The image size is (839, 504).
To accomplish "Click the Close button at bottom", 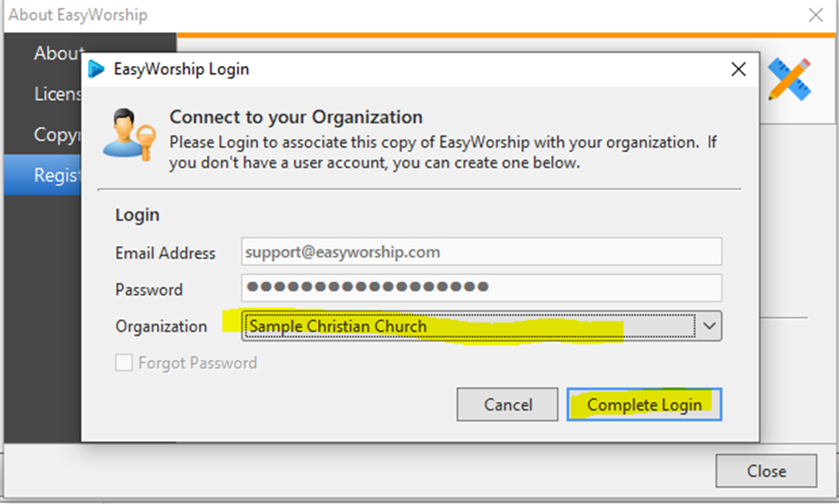I will pyautogui.click(x=766, y=471).
